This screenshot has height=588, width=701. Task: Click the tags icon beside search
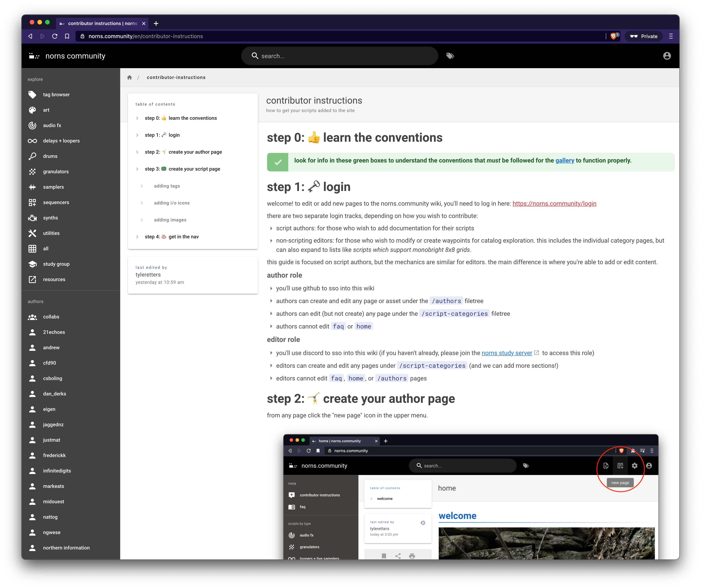point(450,56)
